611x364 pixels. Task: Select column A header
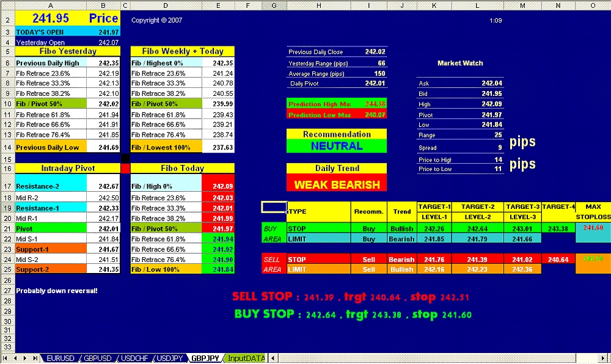tap(51, 5)
